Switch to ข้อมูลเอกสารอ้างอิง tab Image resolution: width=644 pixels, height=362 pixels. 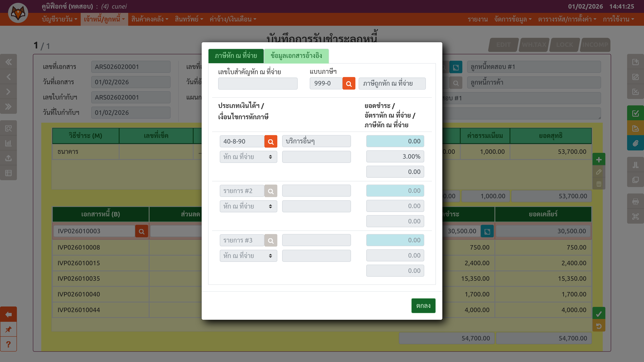pyautogui.click(x=296, y=56)
